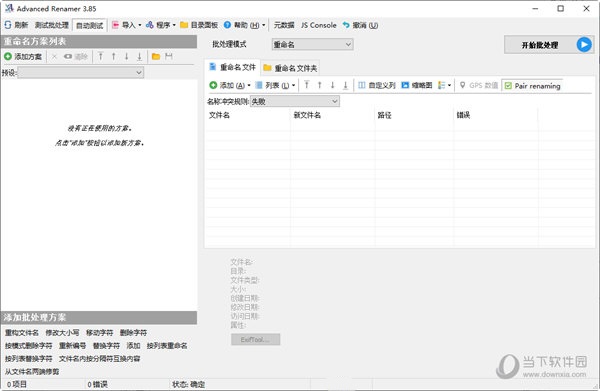Add the 修改大小写 (New case) method
Viewport: 600px width, 391px height.
62,333
